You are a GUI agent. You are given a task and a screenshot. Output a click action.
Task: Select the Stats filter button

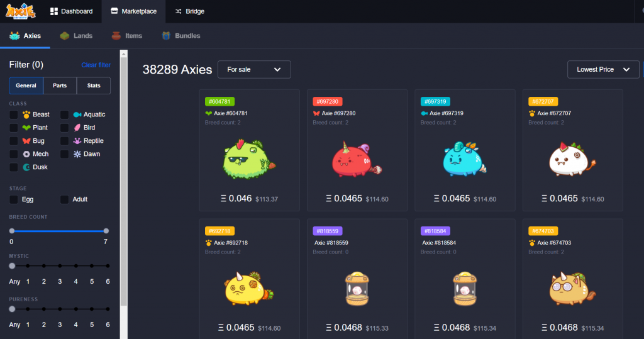tap(94, 86)
